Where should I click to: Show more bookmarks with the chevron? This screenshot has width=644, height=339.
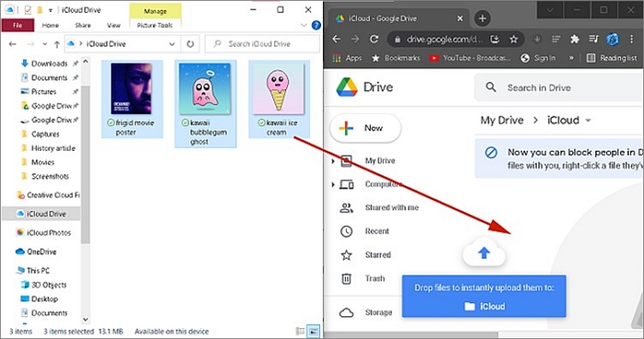(571, 58)
